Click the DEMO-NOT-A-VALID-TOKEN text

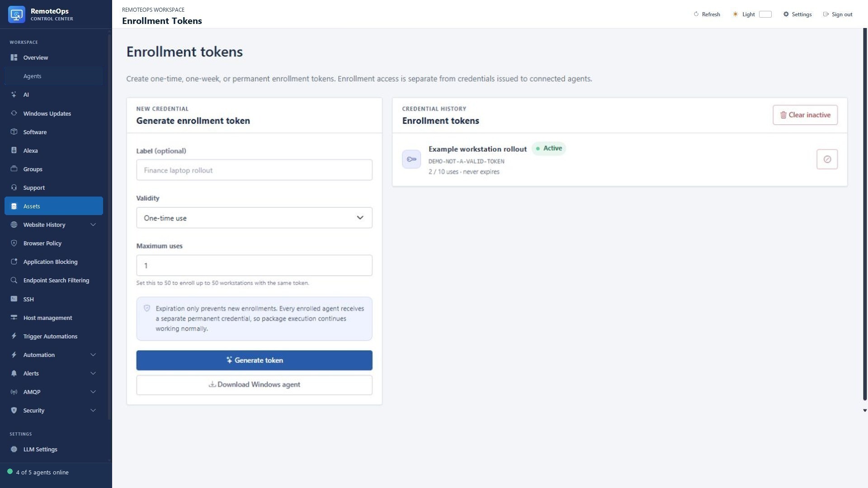point(466,161)
